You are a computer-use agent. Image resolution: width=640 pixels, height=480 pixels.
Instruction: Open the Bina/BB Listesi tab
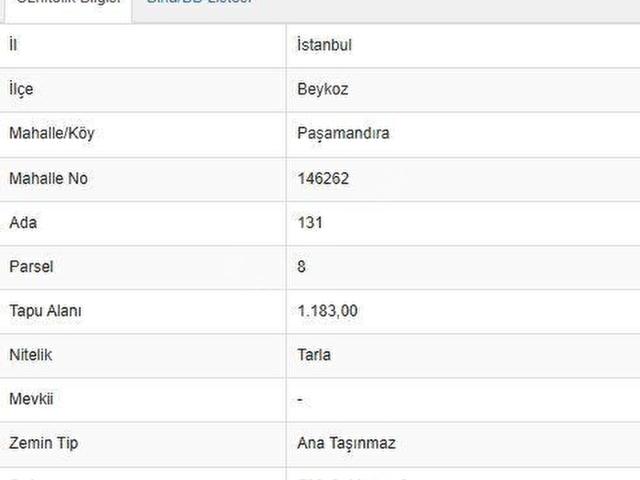pos(200,4)
